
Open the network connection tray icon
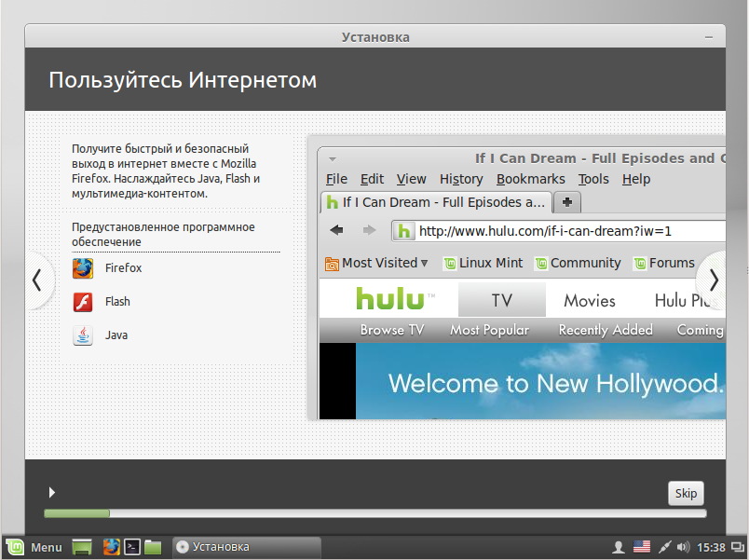pos(665,547)
